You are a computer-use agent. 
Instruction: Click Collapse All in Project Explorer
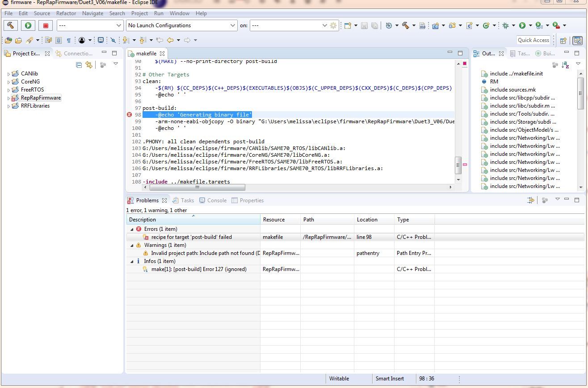pyautogui.click(x=79, y=65)
